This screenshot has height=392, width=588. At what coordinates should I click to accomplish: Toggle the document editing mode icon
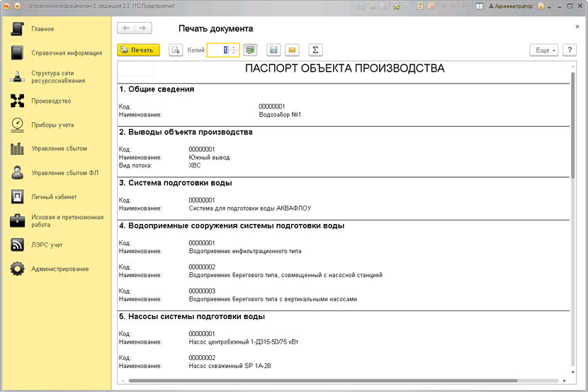[x=250, y=50]
